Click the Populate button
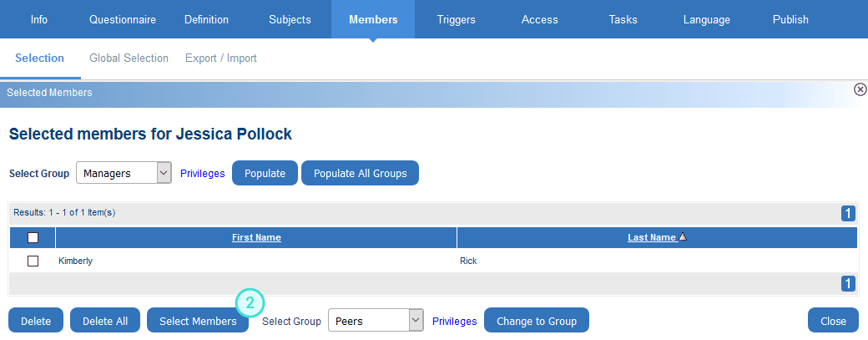The height and width of the screenshot is (340, 868). (x=265, y=173)
